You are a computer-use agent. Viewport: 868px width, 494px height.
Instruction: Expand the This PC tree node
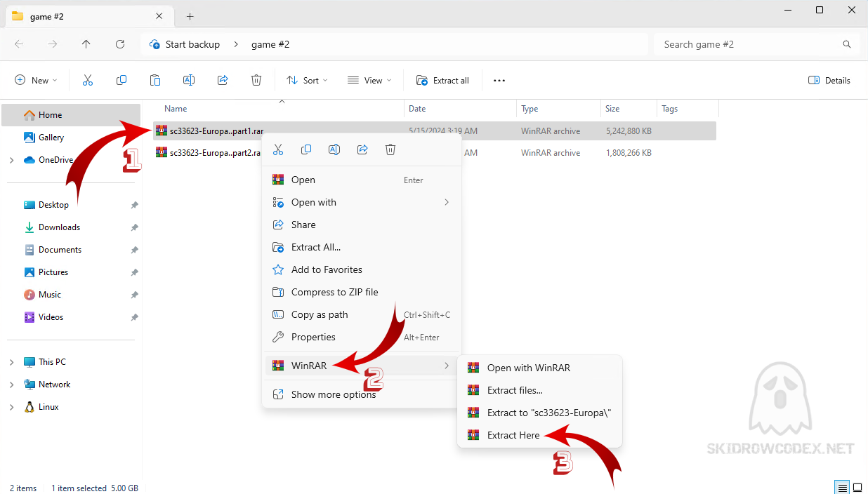[11, 362]
